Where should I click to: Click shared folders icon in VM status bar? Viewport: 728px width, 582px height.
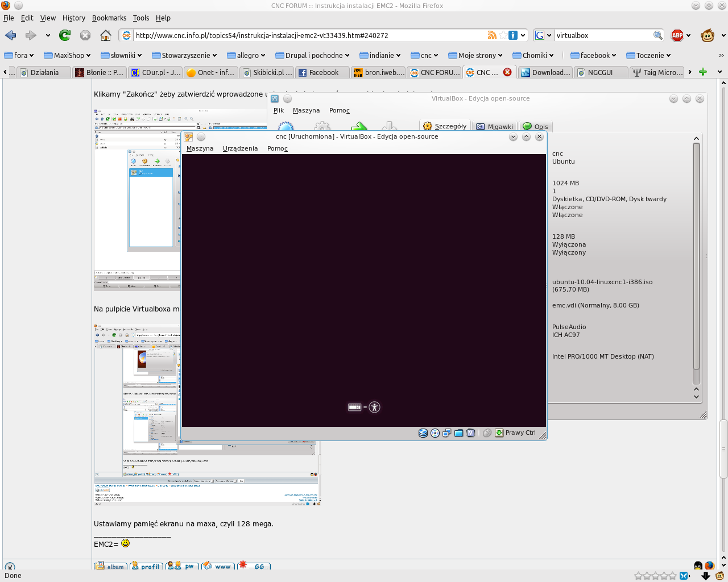click(459, 433)
